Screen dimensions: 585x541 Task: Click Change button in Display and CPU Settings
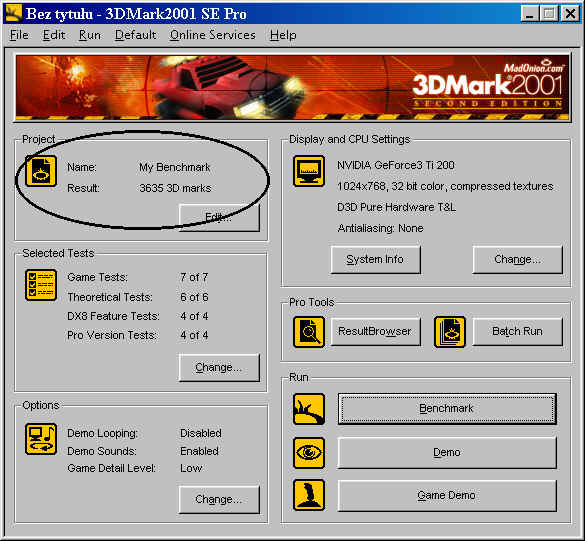tap(517, 259)
